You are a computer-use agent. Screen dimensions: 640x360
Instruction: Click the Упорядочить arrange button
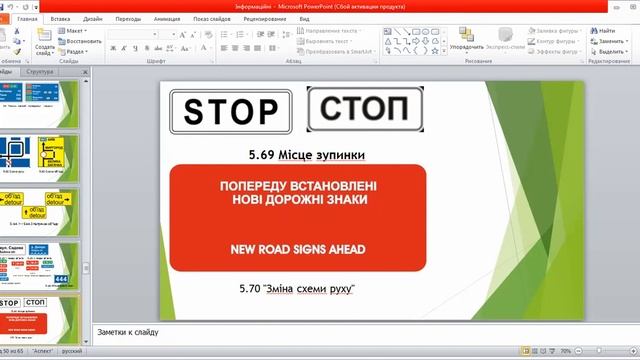coord(466,41)
